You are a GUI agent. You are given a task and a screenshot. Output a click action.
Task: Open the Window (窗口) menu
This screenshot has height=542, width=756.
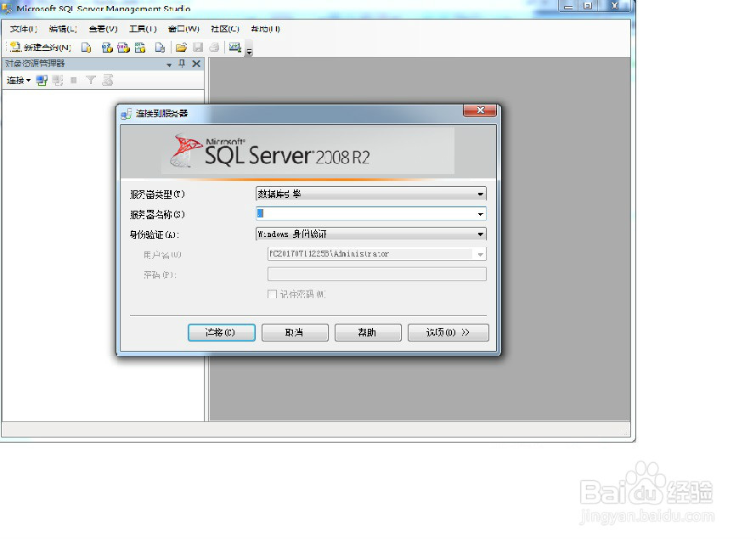[183, 29]
